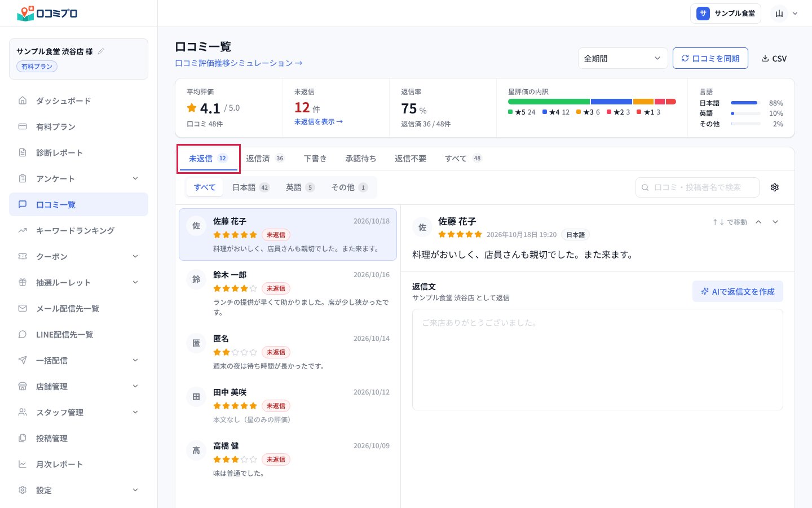
Task: Click the green ★5 segment in rating bar
Action: pos(549,102)
